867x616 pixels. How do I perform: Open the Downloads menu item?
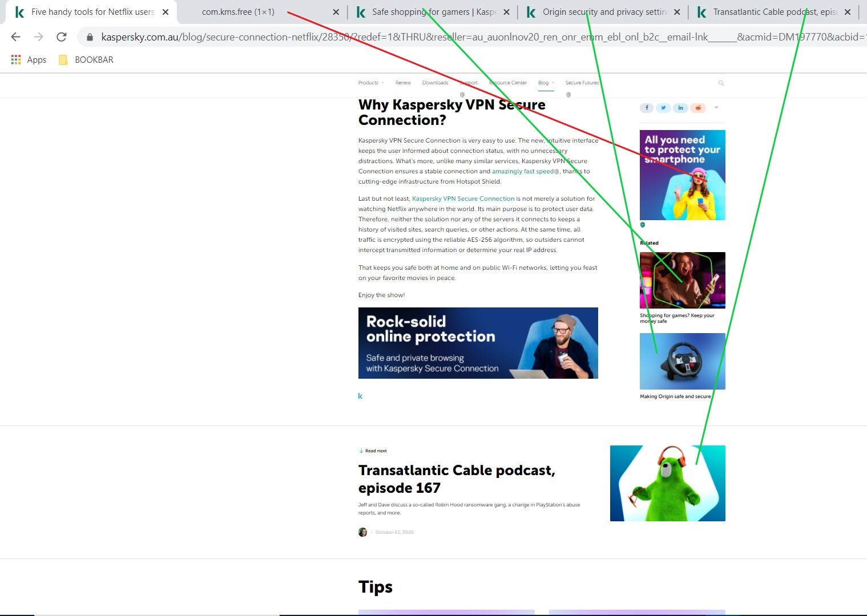tap(435, 83)
